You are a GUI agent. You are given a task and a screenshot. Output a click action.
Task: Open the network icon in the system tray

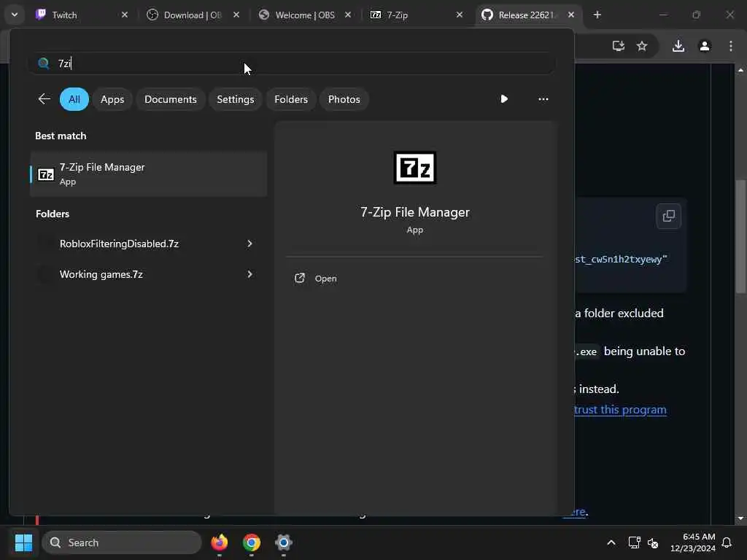click(x=634, y=542)
